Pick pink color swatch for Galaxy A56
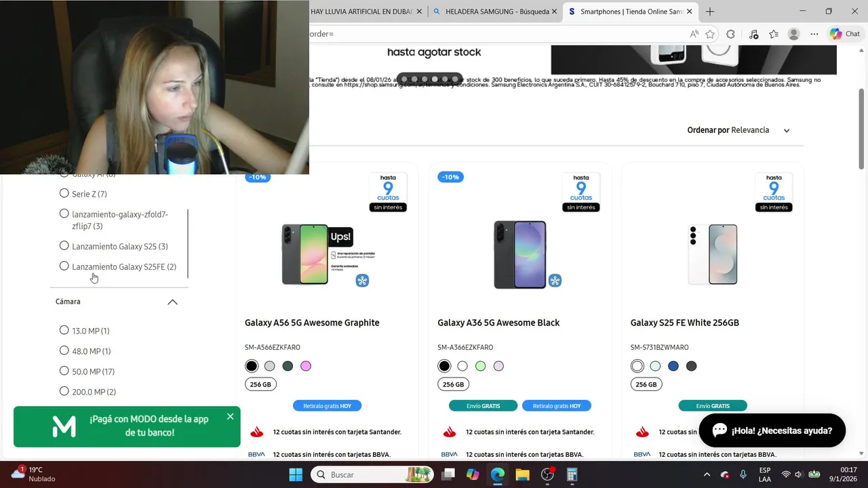 pyautogui.click(x=306, y=366)
